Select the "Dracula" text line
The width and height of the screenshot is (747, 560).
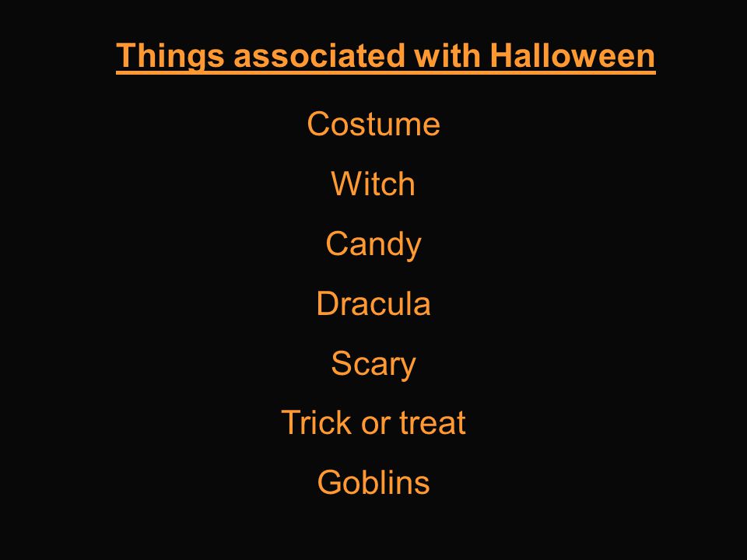(373, 304)
